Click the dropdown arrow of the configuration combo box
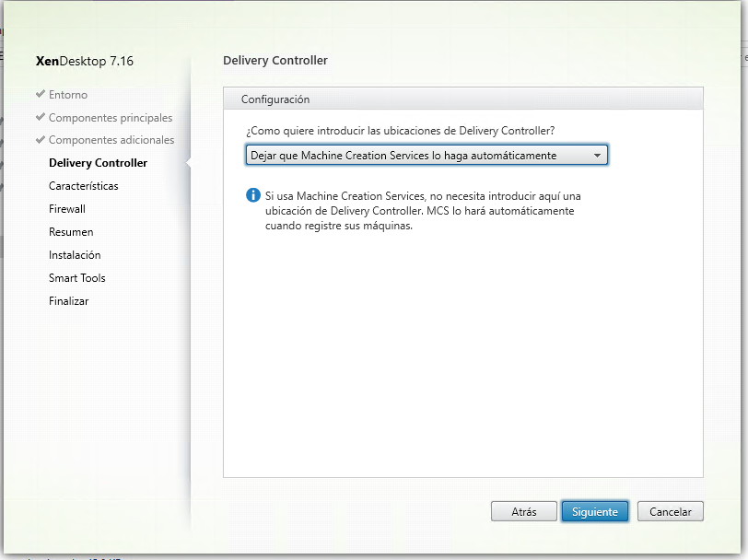 point(597,156)
